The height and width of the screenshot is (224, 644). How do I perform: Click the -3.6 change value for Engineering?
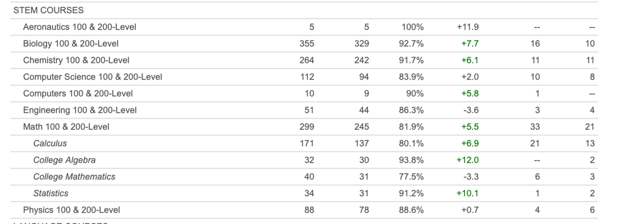[469, 110]
